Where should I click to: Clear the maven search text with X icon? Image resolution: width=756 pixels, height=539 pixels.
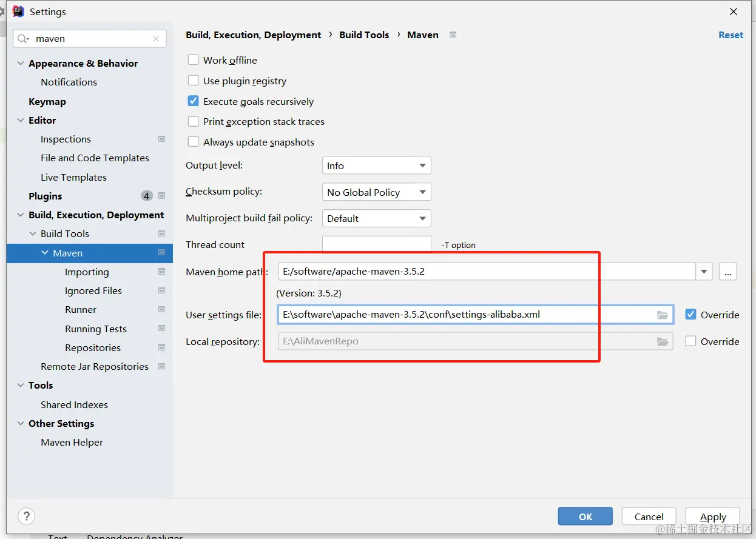click(156, 39)
